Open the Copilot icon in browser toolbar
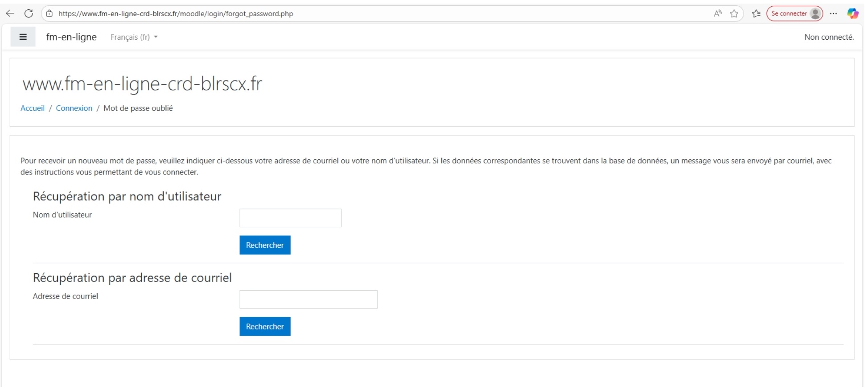This screenshot has width=868, height=387. click(x=852, y=13)
